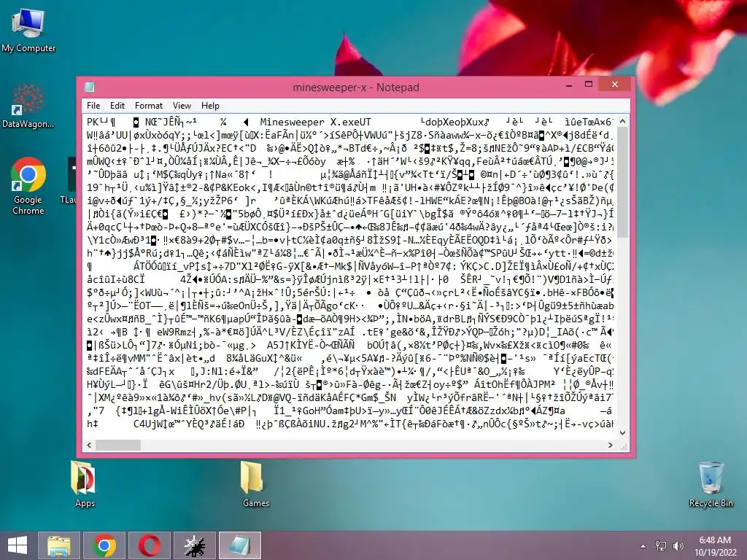747x560 pixels.
Task: Maximize the Notepad window
Action: [589, 85]
